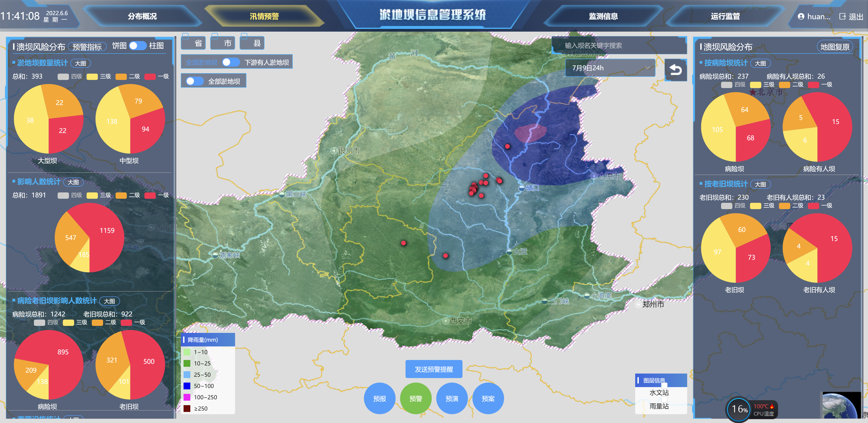
Task: Expand 影响人数统计 with its 大图 button
Action: coord(73,182)
